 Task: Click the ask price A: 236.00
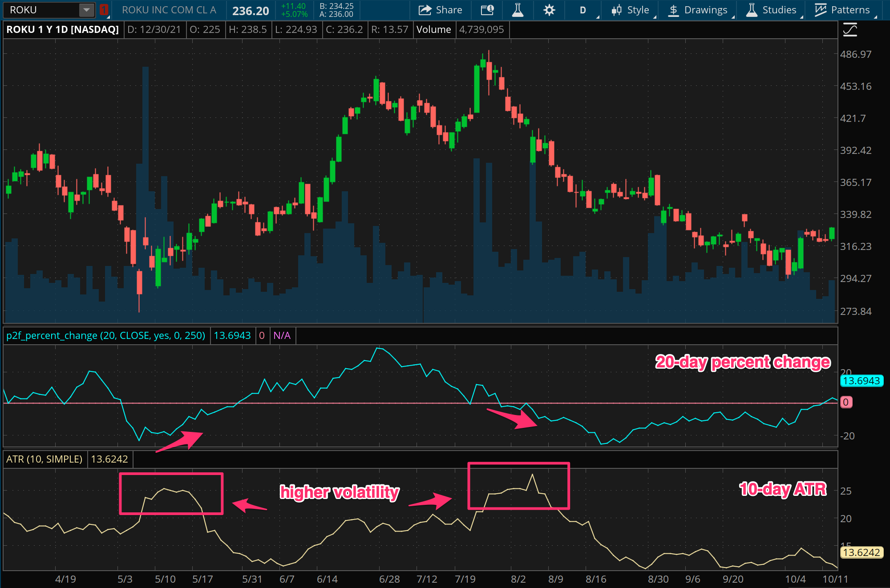point(336,14)
